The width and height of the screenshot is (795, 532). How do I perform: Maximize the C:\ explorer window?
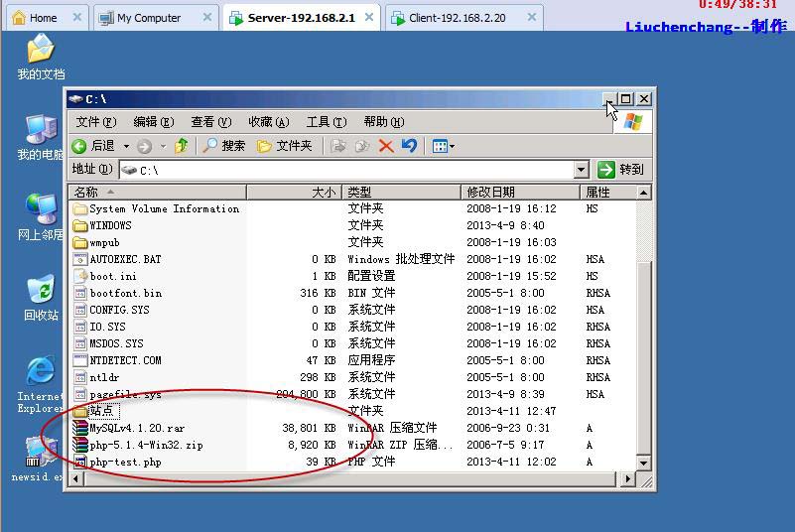pyautogui.click(x=626, y=99)
